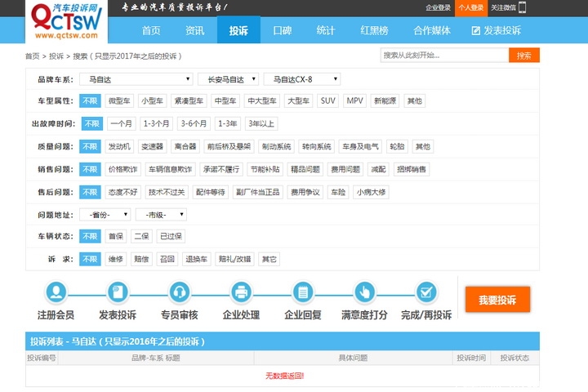Open the 口碑 navigation tab
Screen dimensions: 588x392
click(283, 31)
